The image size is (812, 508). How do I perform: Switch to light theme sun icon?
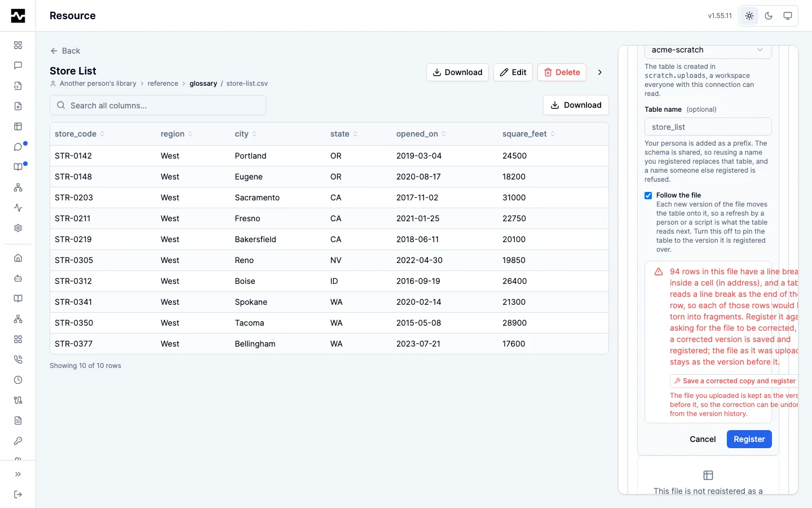pos(749,16)
